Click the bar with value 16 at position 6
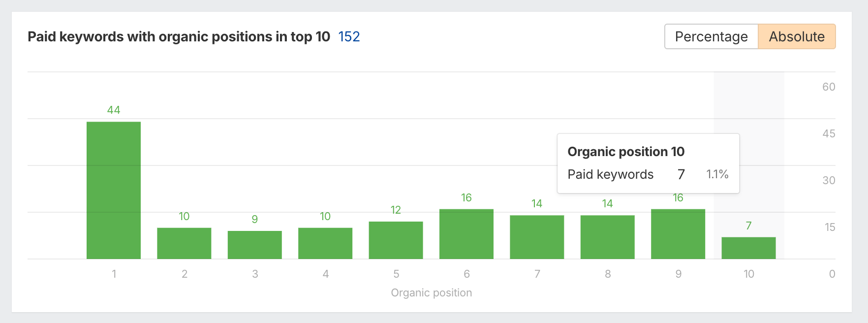 [466, 234]
